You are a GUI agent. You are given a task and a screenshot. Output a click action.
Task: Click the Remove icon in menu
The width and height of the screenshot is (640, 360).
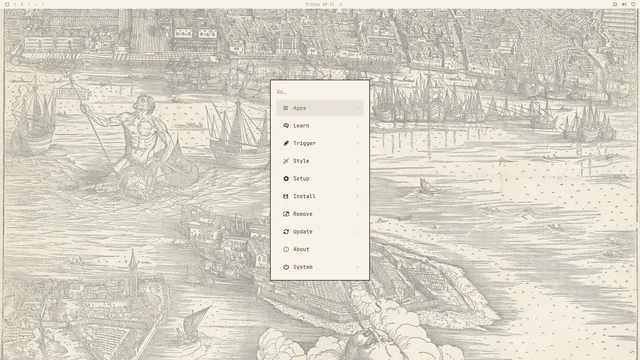pos(286,214)
